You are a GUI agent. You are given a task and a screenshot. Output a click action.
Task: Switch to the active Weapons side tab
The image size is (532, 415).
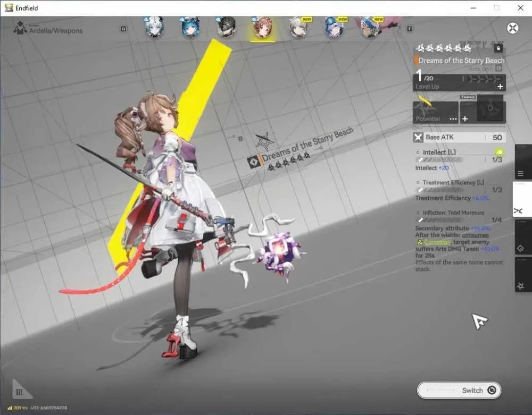[523, 199]
